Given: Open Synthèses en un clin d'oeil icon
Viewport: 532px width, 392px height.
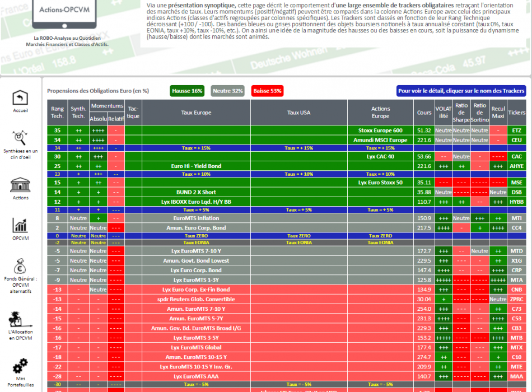Looking at the screenshot, I should click(20, 138).
